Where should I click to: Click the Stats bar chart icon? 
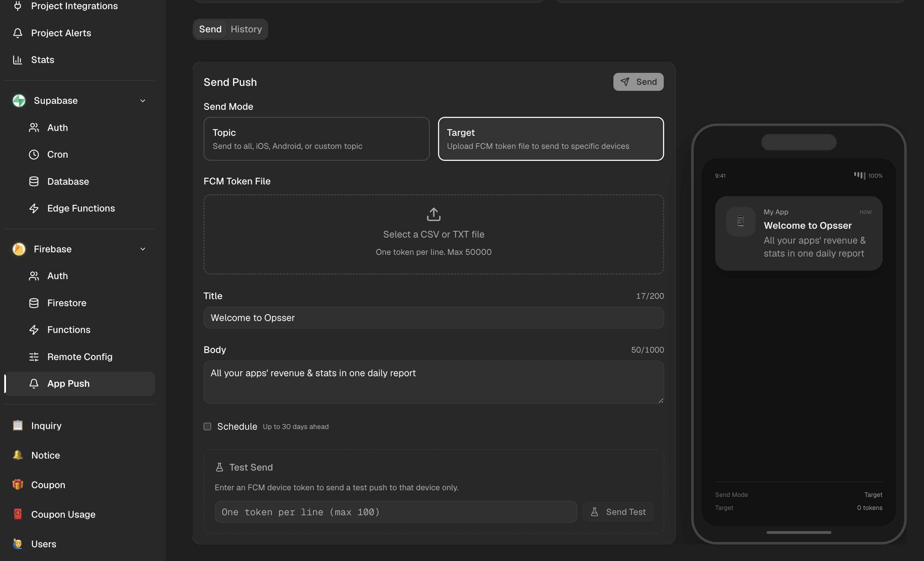(18, 59)
